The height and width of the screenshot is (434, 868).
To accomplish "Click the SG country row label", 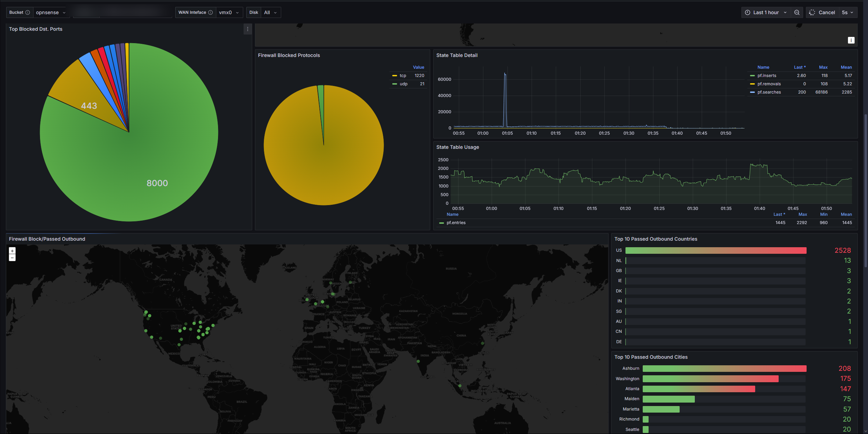I will (619, 311).
